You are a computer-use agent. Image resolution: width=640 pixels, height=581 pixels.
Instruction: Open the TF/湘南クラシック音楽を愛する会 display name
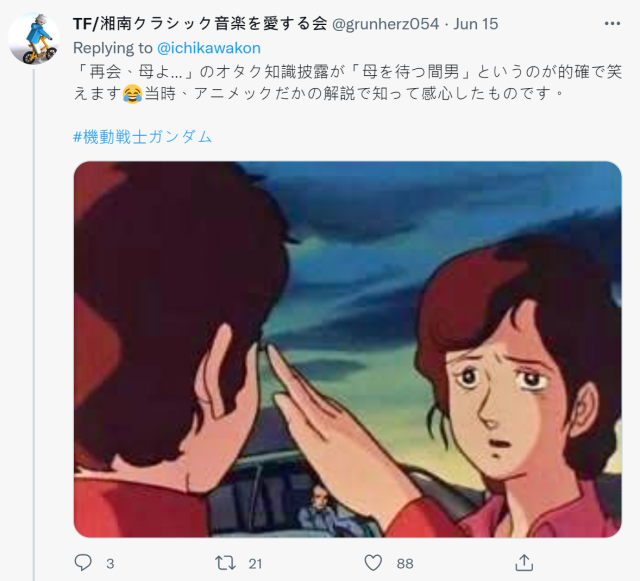coord(200,24)
